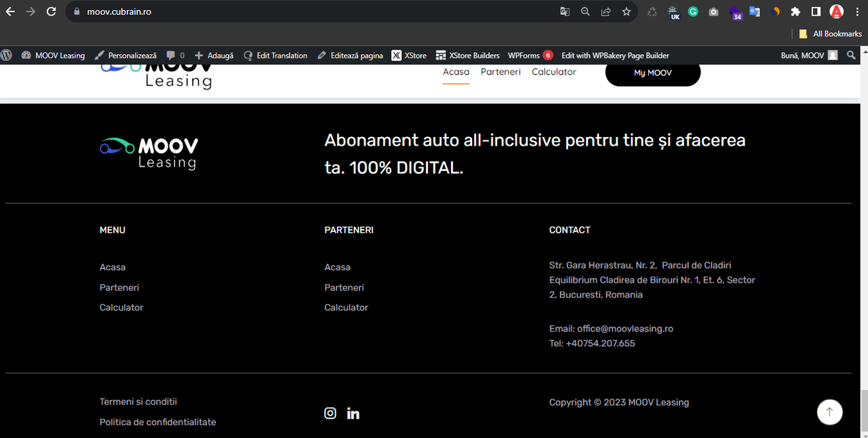Open WPForms with 6 notifications

[x=530, y=56]
